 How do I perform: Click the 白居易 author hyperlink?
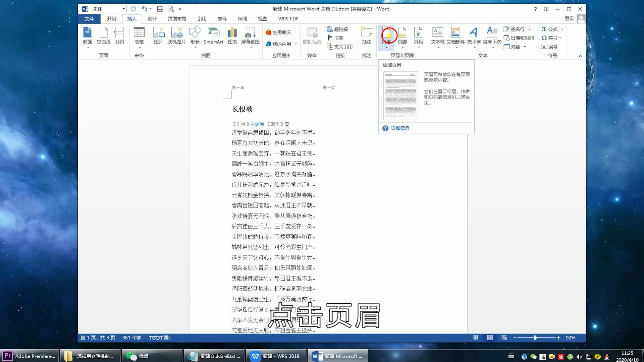[x=257, y=124]
